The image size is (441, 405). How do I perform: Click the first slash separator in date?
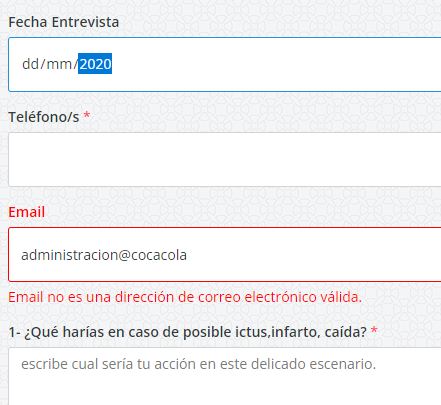(43, 64)
